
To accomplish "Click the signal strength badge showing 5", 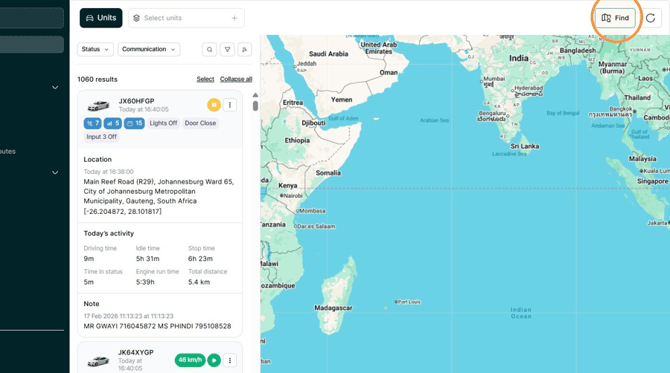I will pos(113,123).
